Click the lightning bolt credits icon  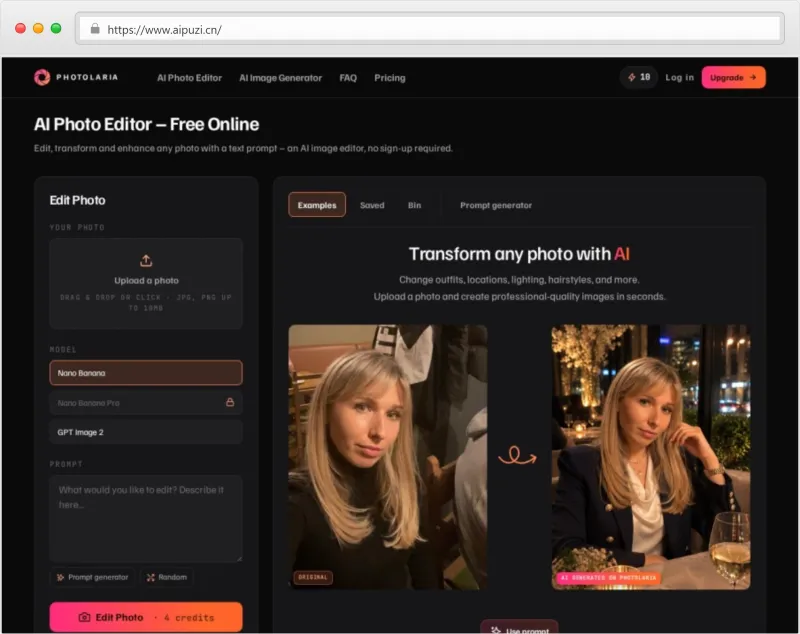(632, 78)
